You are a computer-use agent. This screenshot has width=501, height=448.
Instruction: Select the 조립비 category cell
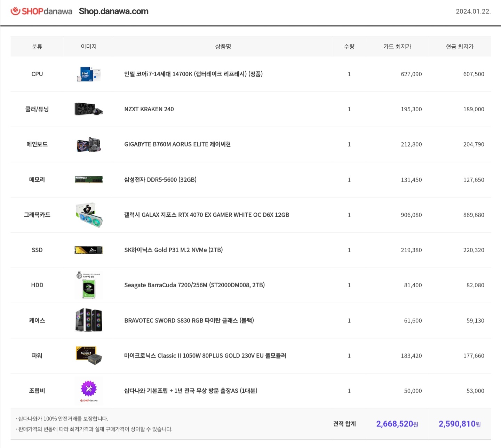(x=37, y=391)
